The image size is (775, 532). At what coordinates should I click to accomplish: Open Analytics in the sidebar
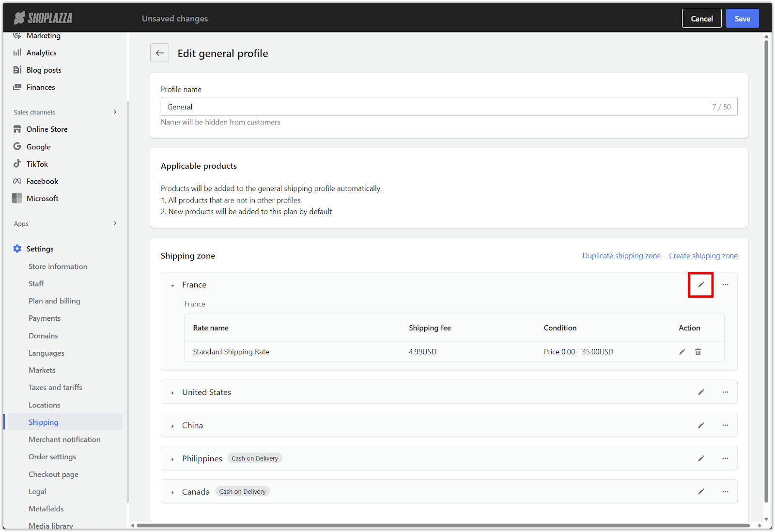coord(41,53)
